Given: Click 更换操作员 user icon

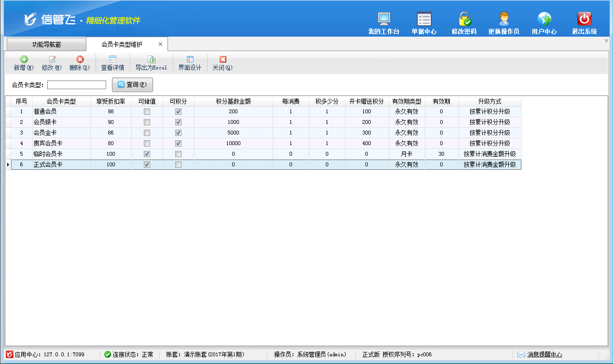Looking at the screenshot, I should (x=503, y=19).
